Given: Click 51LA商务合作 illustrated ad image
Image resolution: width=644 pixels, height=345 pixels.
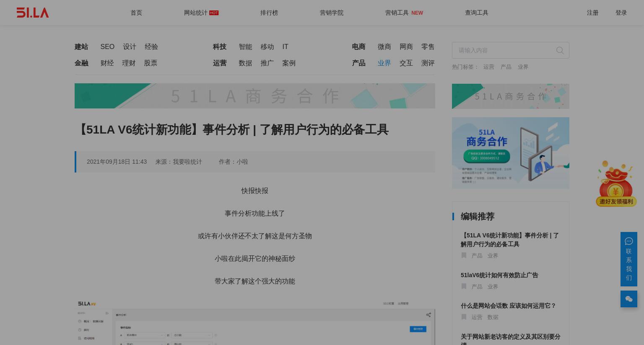Looking at the screenshot, I should point(511,153).
